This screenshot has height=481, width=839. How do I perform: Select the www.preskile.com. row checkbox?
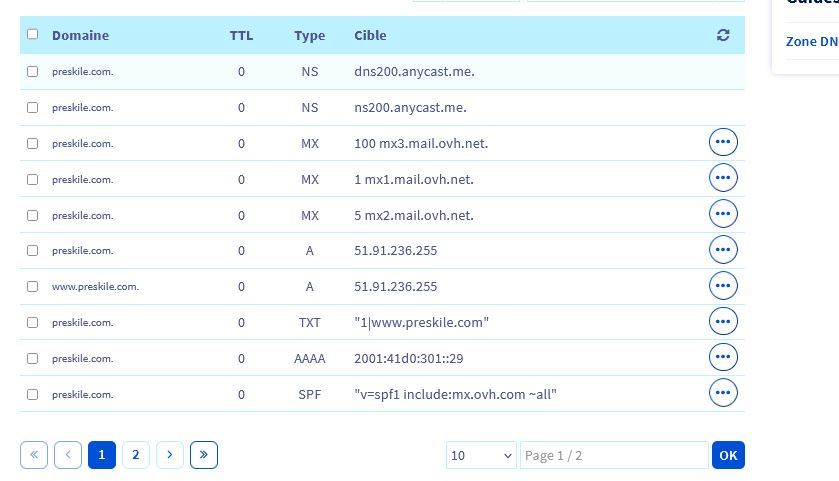[x=32, y=287]
